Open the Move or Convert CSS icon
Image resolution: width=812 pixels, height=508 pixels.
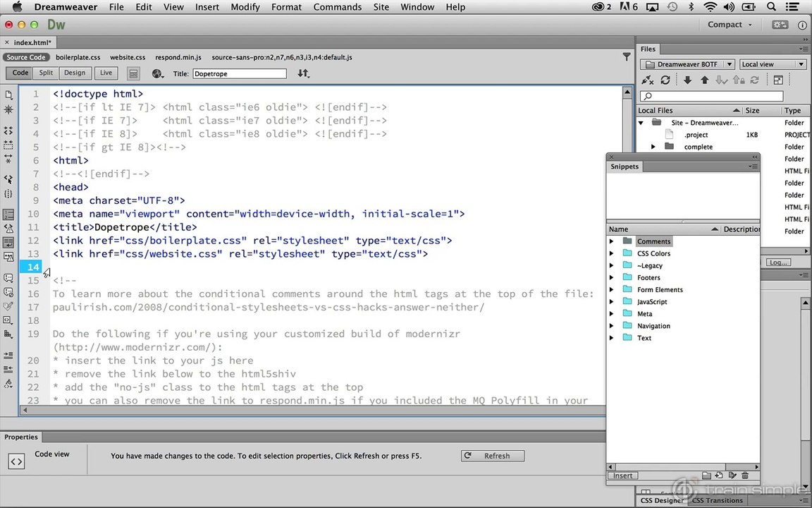(8, 334)
